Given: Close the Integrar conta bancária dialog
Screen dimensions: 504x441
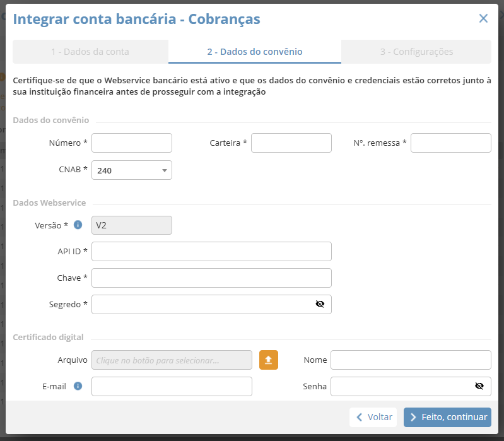Looking at the screenshot, I should click(x=483, y=18).
